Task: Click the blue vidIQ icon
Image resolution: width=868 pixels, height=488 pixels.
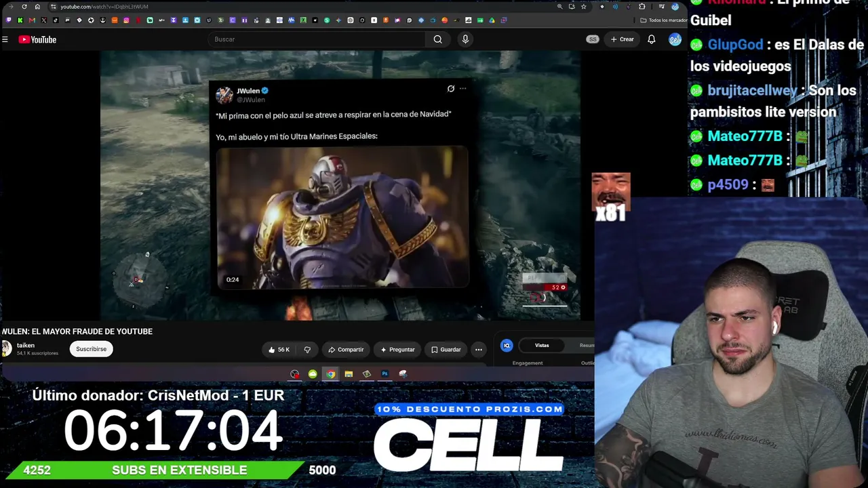Action: [507, 346]
